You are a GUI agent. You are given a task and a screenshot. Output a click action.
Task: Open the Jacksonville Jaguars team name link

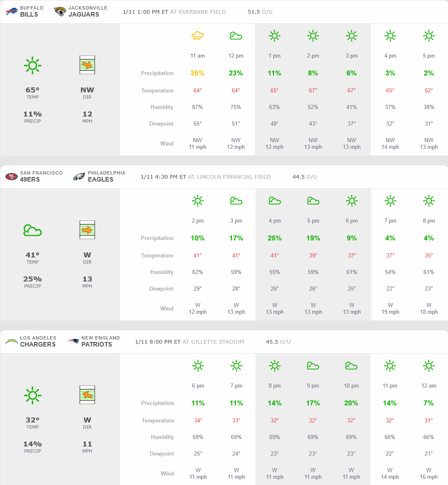tap(84, 14)
